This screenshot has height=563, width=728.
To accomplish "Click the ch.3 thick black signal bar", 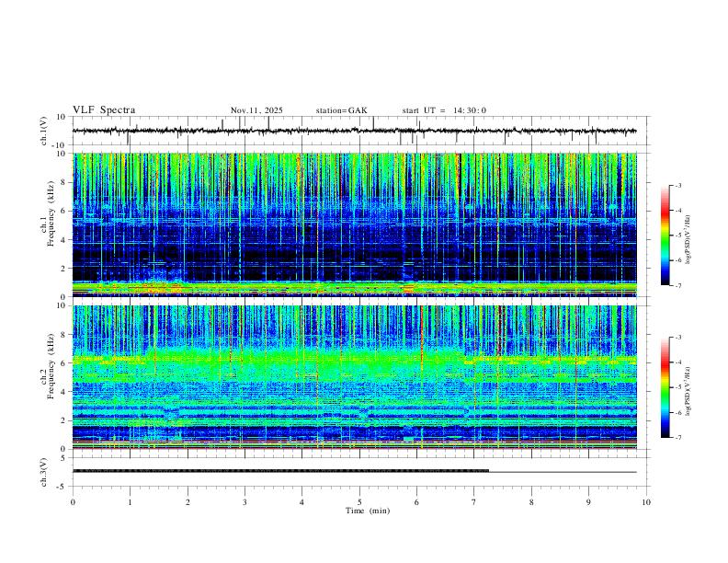I will (281, 471).
